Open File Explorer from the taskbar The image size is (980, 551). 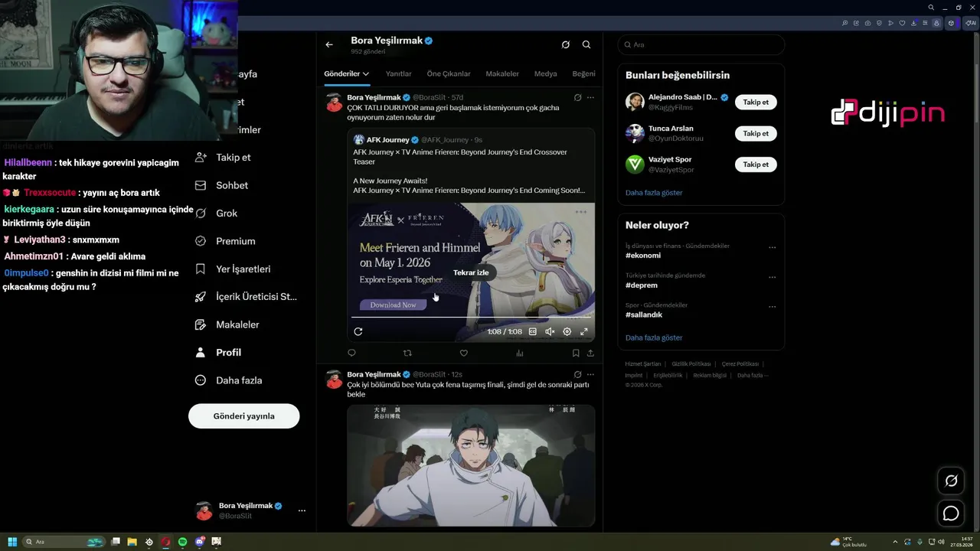tap(132, 542)
